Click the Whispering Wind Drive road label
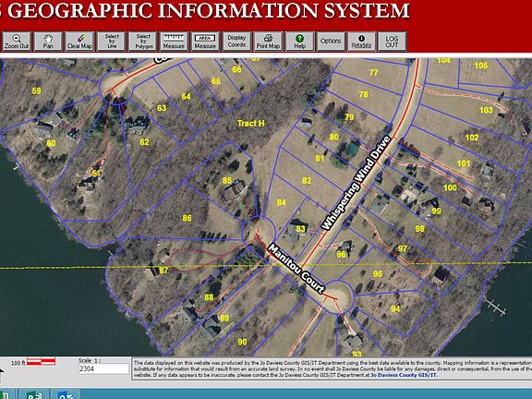 click(357, 183)
